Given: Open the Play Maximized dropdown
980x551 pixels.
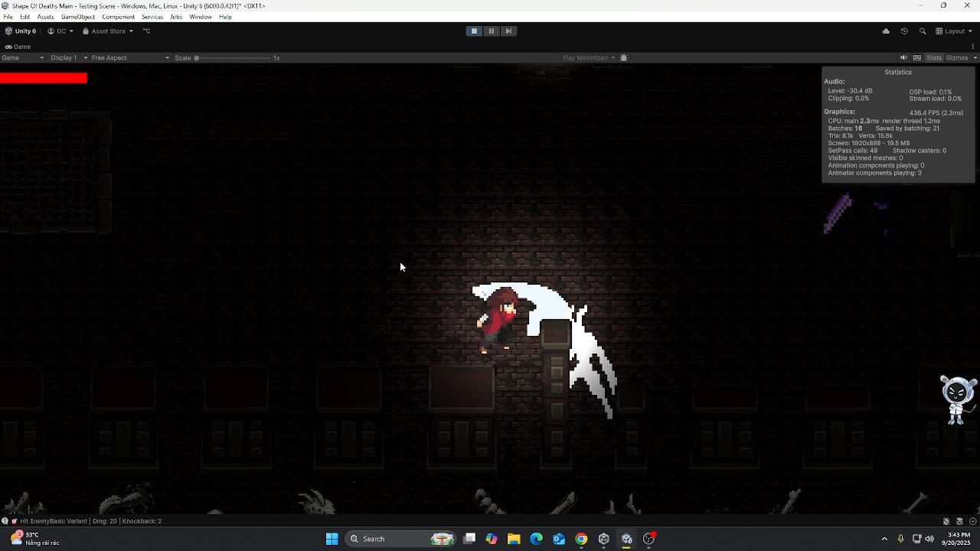Looking at the screenshot, I should click(589, 58).
